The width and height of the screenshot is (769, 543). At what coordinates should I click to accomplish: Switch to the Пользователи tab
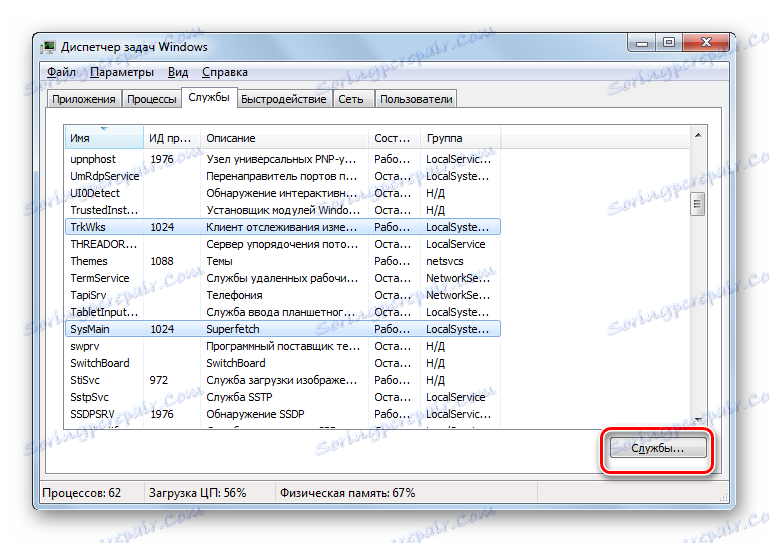click(416, 99)
